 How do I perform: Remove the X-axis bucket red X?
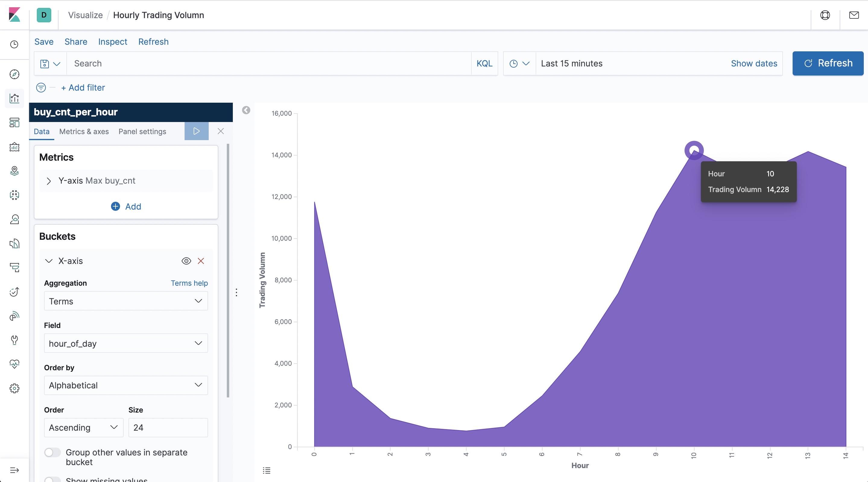pos(201,261)
